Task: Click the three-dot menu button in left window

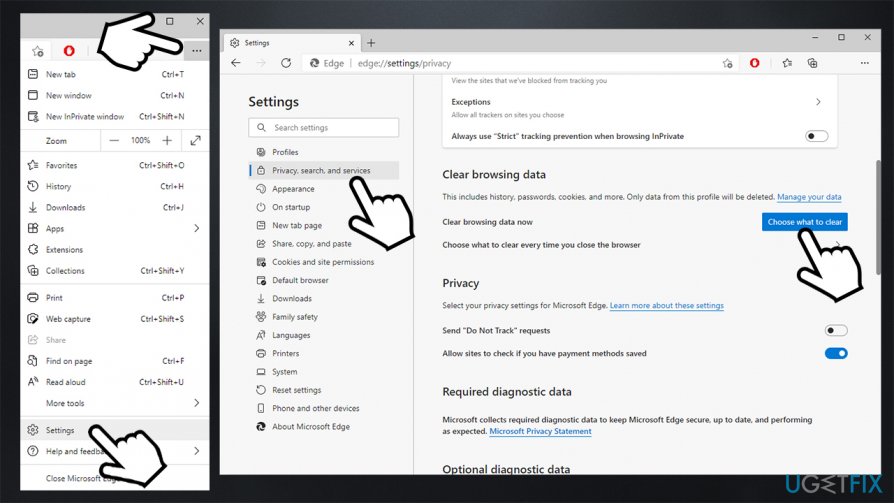Action: coord(197,51)
